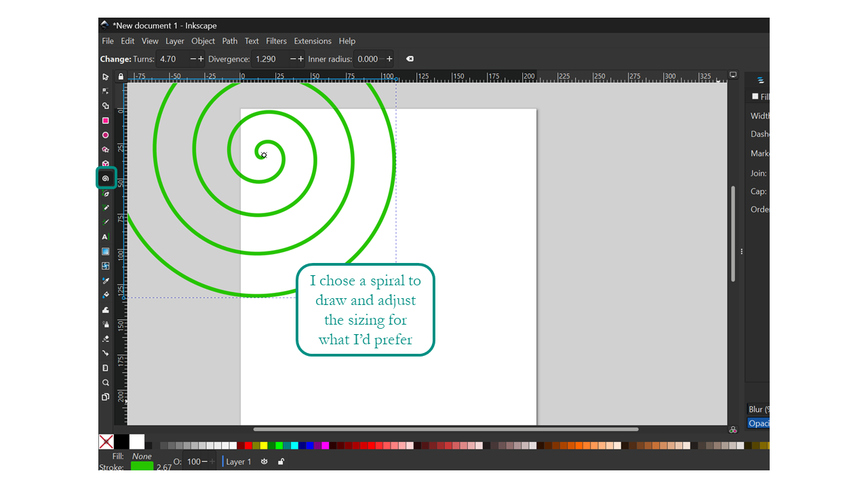Select the Shape Builder tool

(x=105, y=106)
